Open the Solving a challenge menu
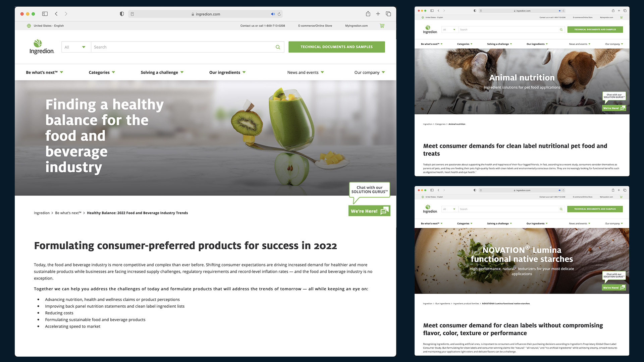644x362 pixels. tap(162, 72)
